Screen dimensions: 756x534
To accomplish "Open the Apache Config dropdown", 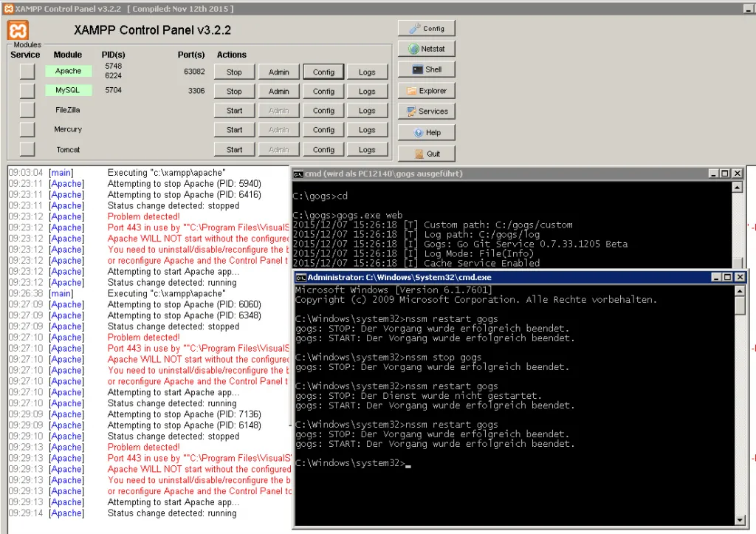I will pyautogui.click(x=323, y=72).
